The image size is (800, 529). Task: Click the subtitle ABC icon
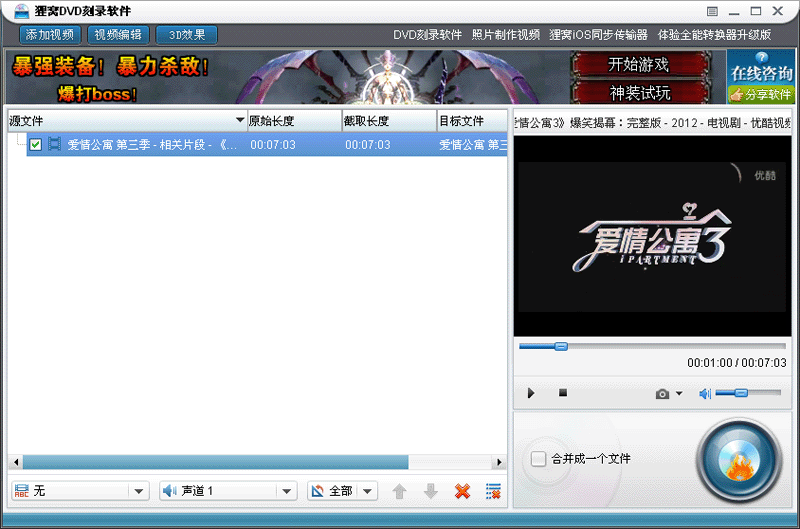click(x=21, y=491)
